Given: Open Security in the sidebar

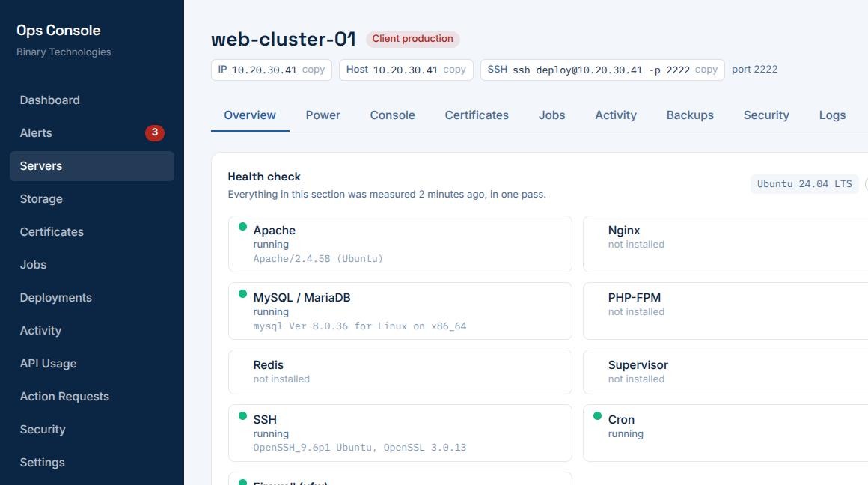Looking at the screenshot, I should click(92, 430).
